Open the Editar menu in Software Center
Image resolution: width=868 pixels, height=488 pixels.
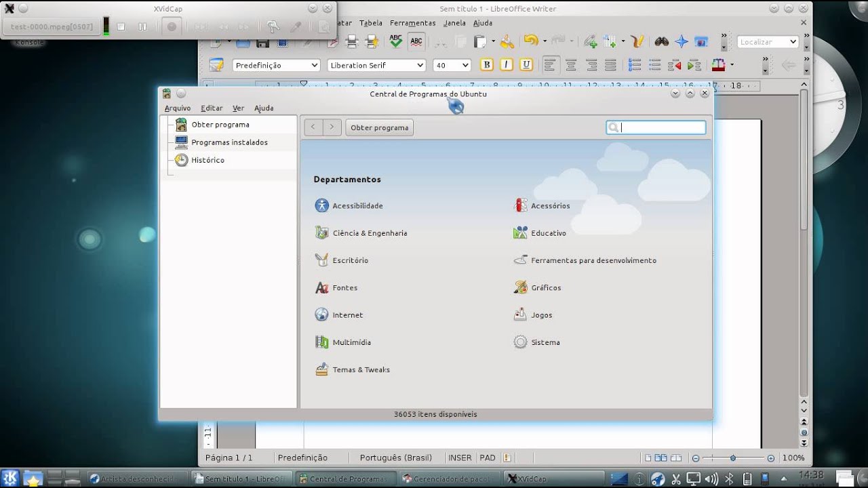click(x=212, y=108)
